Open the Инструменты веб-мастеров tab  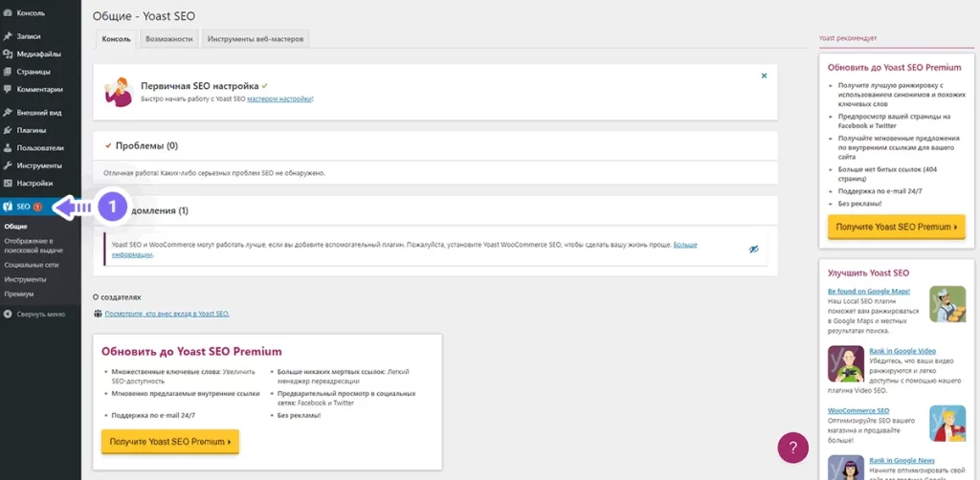(x=255, y=38)
